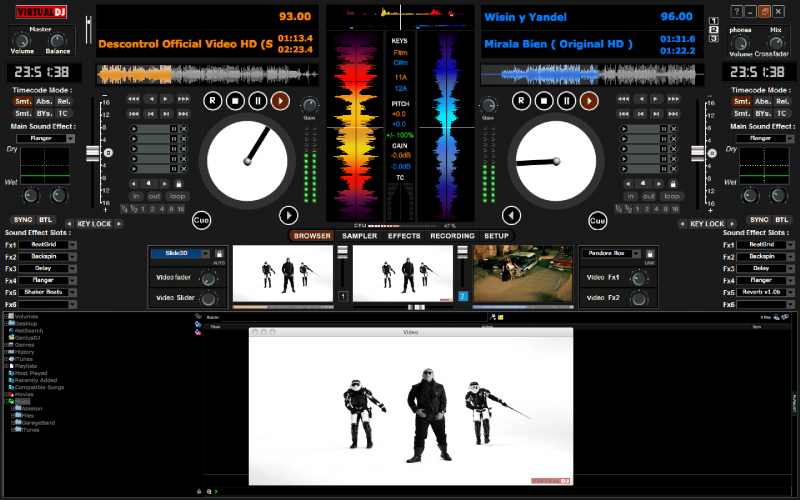Click the left deck fast rewind button
Screen dimensions: 800x500
point(134,99)
